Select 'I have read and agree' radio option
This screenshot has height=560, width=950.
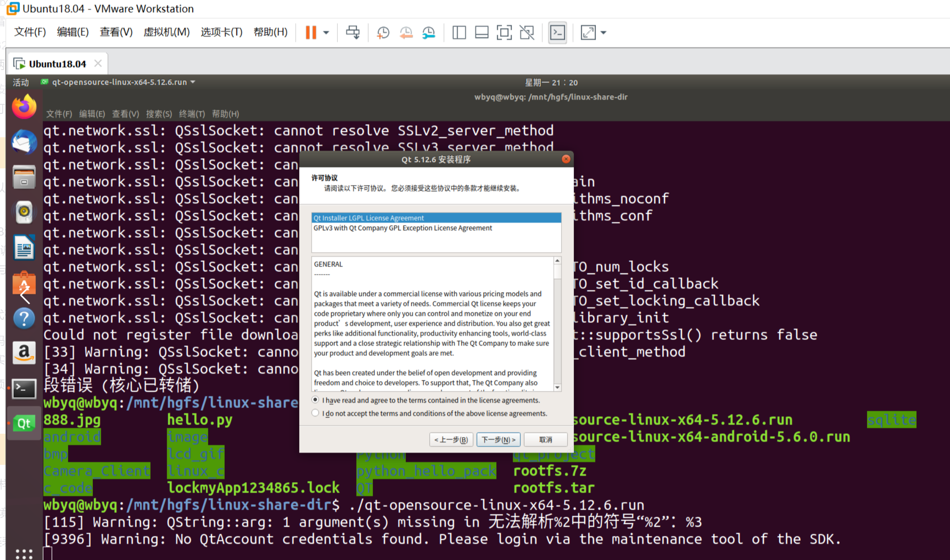pyautogui.click(x=315, y=400)
